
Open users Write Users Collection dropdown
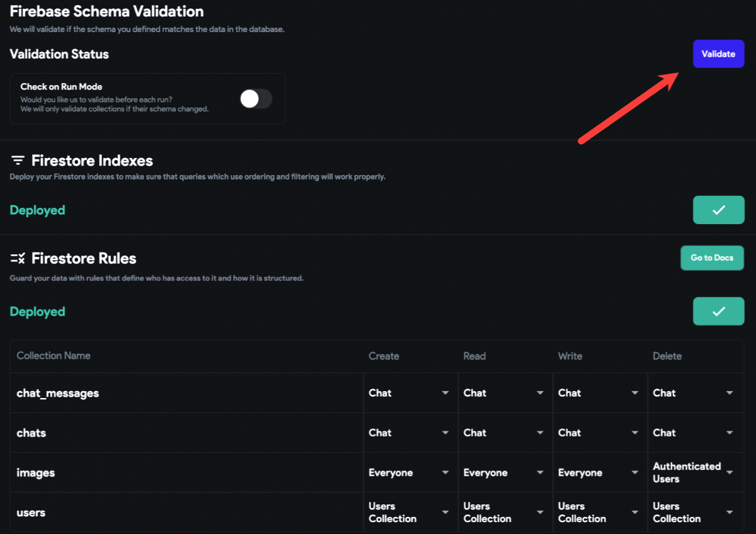(600, 512)
